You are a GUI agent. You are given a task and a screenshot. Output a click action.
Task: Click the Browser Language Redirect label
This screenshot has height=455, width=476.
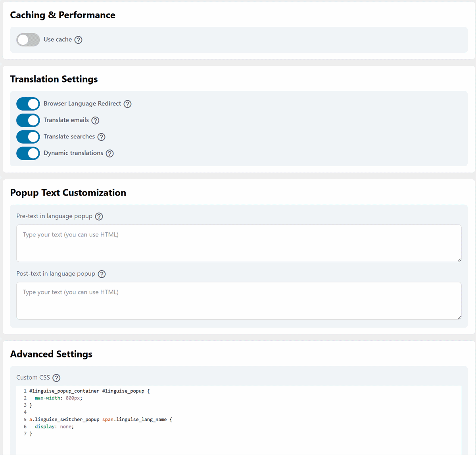tap(82, 104)
